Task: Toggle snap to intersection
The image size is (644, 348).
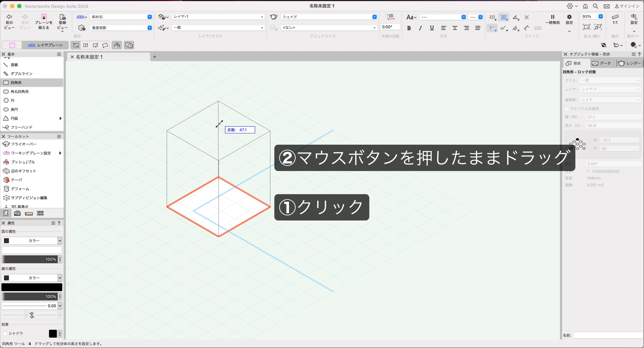Action: 527,17
